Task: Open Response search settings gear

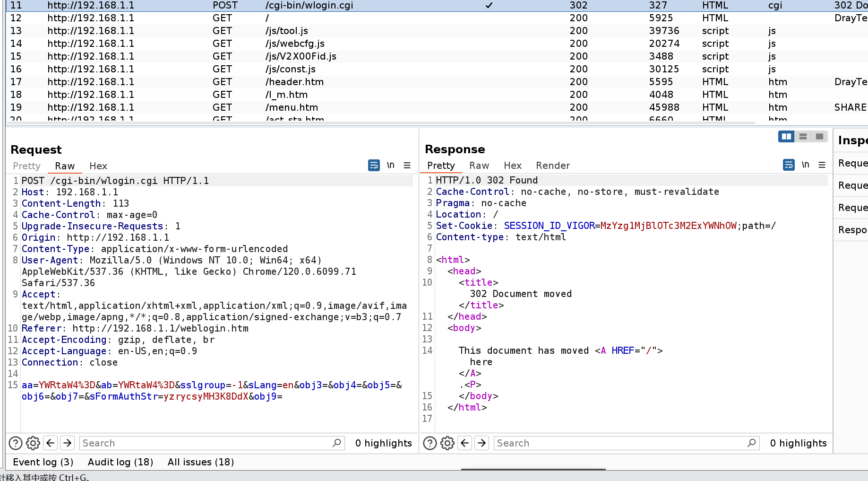Action: point(447,443)
